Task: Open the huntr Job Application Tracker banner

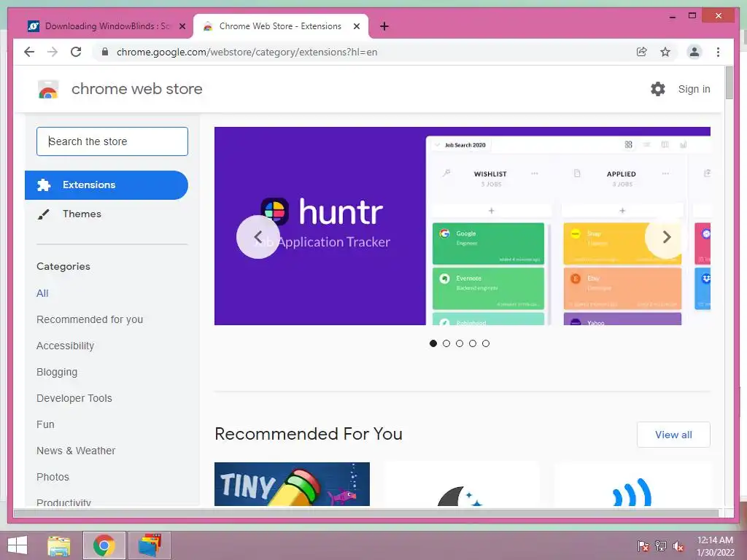Action: [x=462, y=226]
